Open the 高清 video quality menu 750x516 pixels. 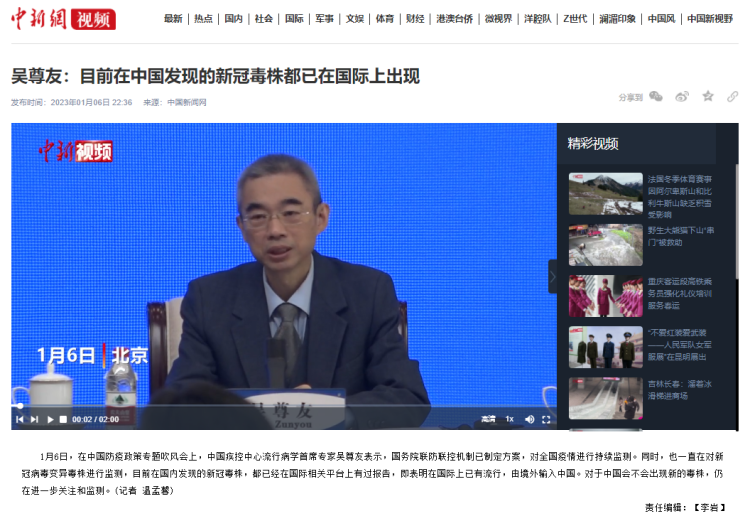pyautogui.click(x=488, y=419)
